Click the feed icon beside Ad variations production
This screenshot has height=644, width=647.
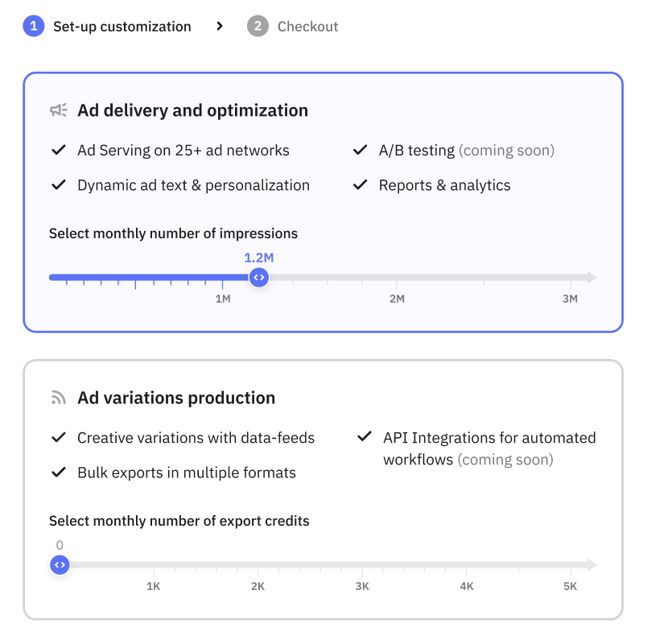point(59,398)
